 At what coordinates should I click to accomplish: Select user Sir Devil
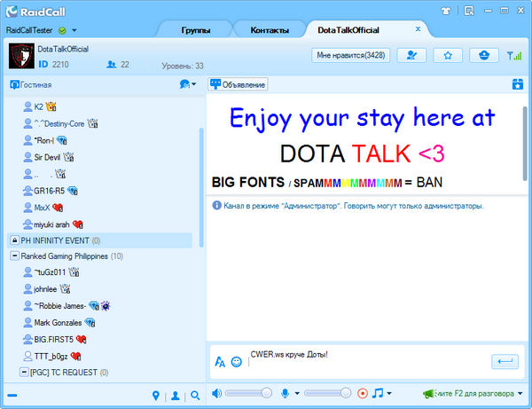pyautogui.click(x=47, y=157)
